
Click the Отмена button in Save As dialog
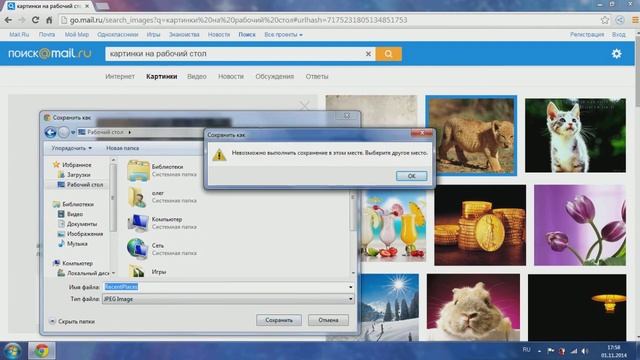328,320
